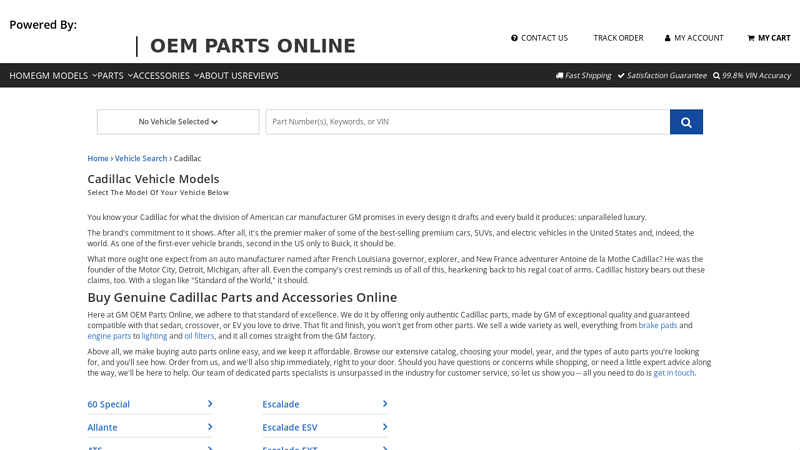This screenshot has height=450, width=800.
Task: Click the Vehicle Search breadcrumb link
Action: [141, 158]
